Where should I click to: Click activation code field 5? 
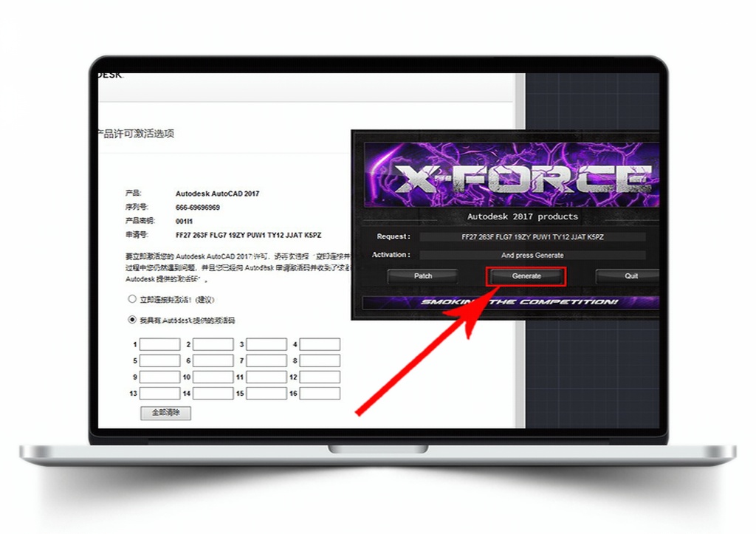coord(160,361)
